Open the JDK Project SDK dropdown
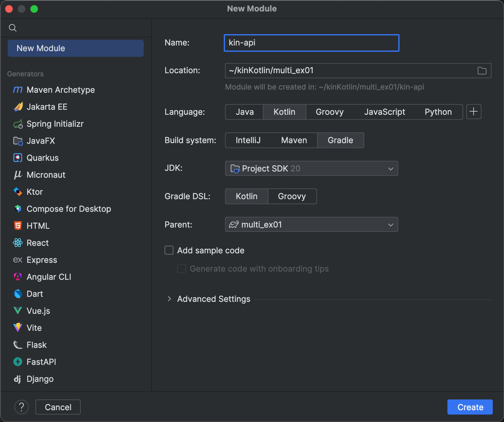Image resolution: width=504 pixels, height=422 pixels. click(311, 168)
